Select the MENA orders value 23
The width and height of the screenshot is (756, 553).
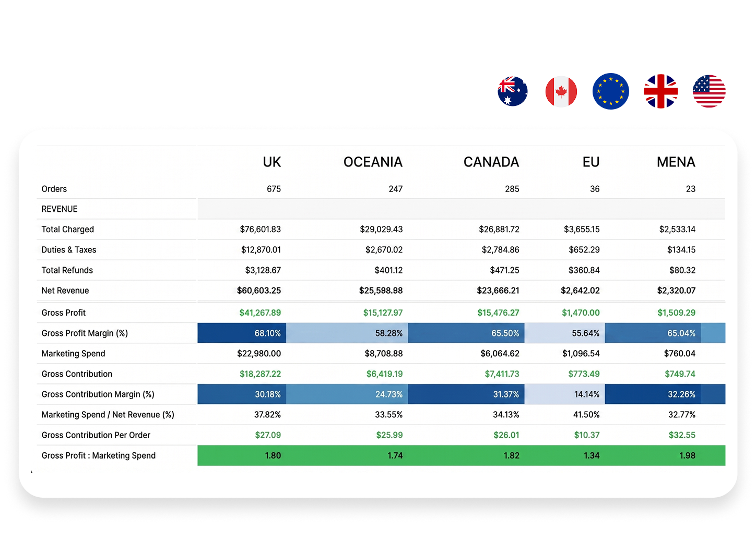[x=691, y=189]
